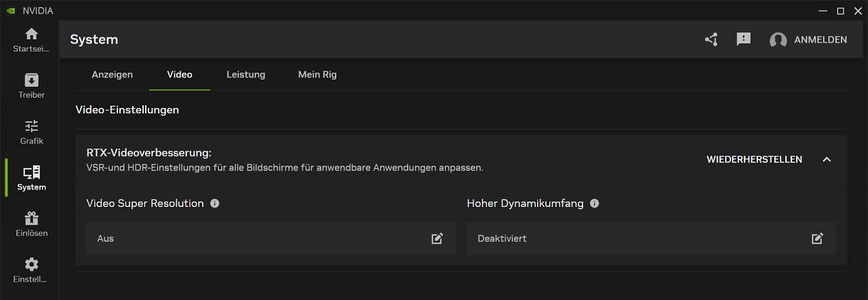Open the Einstellungen gear icon
Viewport: 868px width, 300px height.
coord(31,265)
